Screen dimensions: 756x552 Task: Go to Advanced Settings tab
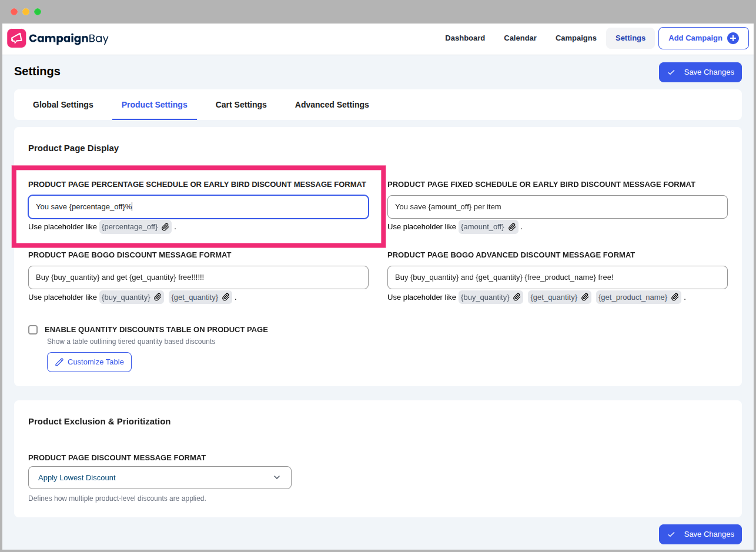[332, 105]
